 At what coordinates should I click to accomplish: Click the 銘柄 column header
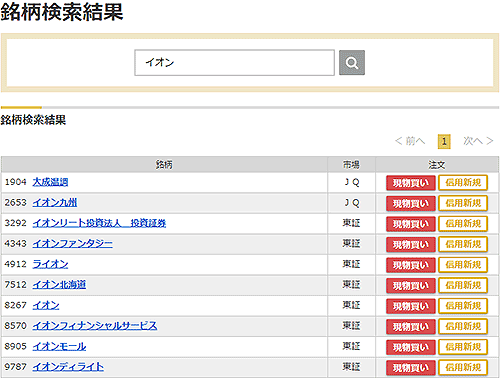click(x=164, y=165)
